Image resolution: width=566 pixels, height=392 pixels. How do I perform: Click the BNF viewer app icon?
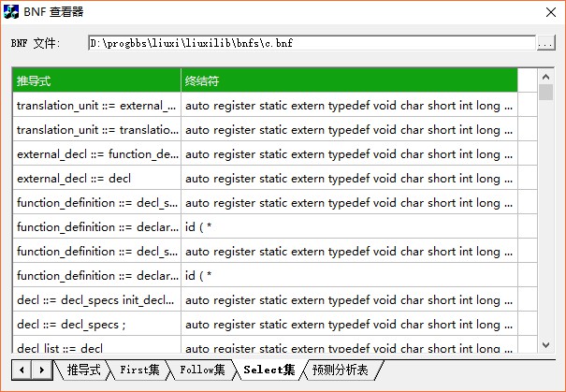click(x=11, y=11)
